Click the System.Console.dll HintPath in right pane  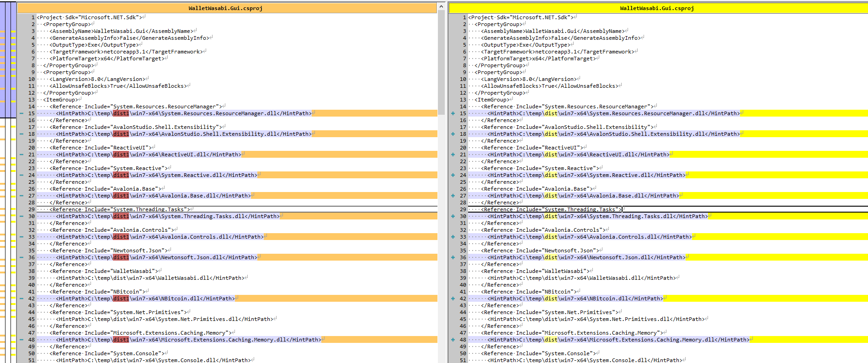pyautogui.click(x=584, y=360)
